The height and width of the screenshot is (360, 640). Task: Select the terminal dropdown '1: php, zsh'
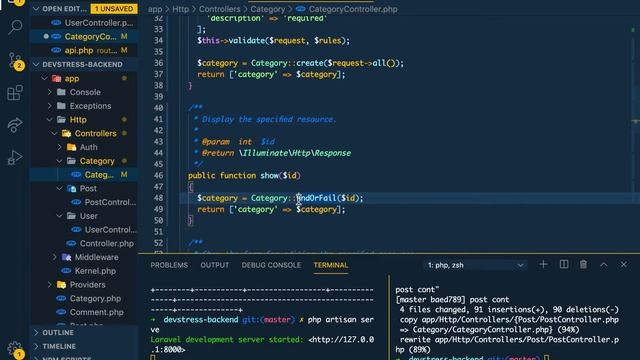point(475,265)
